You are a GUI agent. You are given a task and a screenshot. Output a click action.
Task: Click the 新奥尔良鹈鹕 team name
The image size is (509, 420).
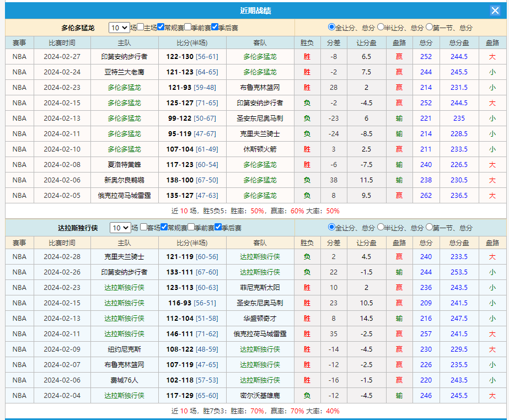coord(124,180)
